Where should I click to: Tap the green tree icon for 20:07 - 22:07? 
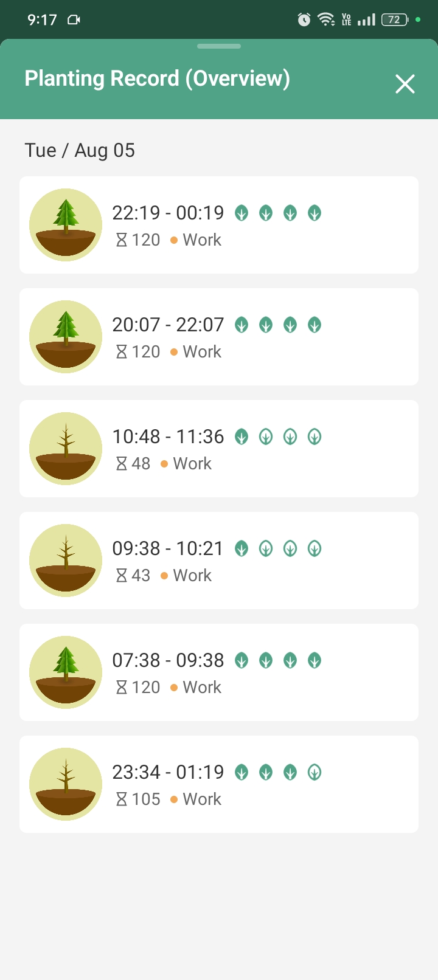66,337
